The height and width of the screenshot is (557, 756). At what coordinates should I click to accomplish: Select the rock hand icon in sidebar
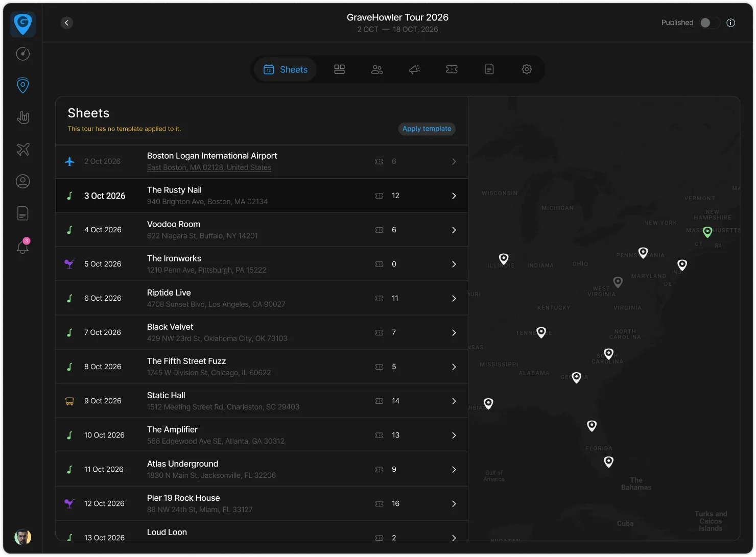(x=23, y=117)
